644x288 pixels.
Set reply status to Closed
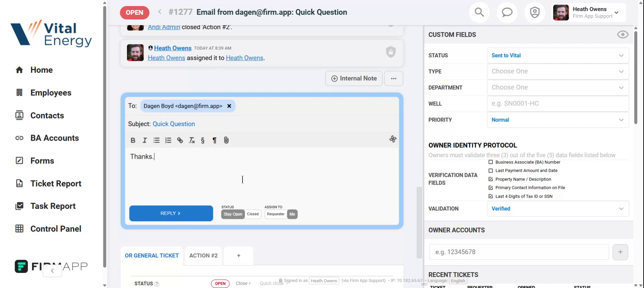tap(253, 214)
